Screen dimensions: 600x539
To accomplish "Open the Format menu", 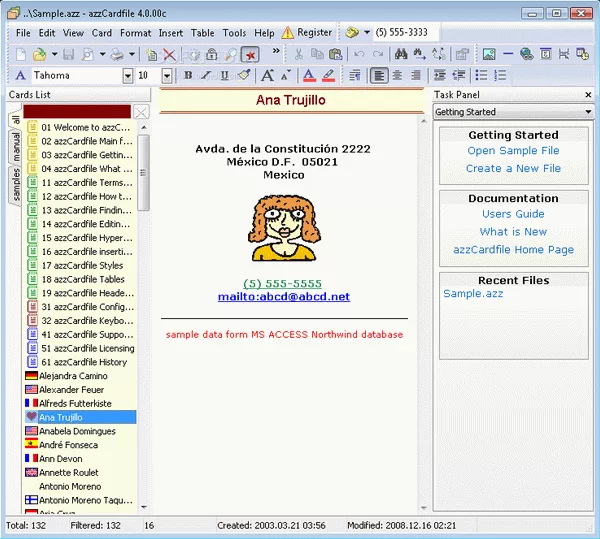I will 135,33.
